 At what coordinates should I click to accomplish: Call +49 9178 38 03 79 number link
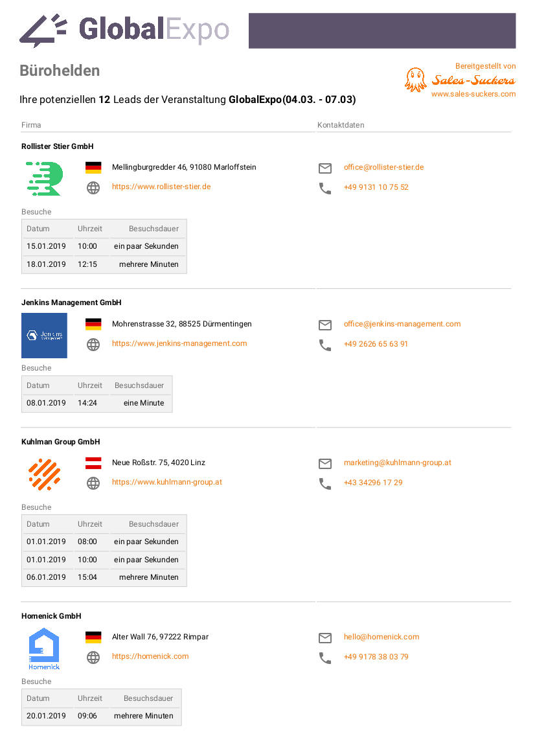(376, 657)
